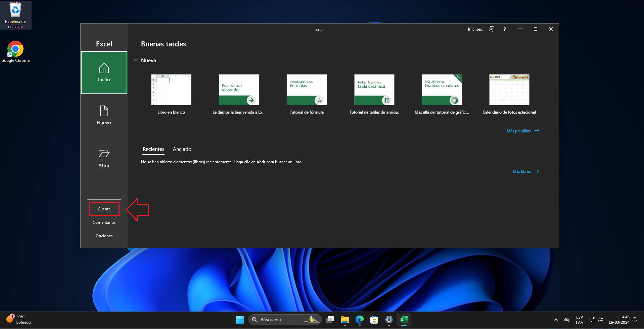Select Excel icon on taskbar
Image resolution: width=644 pixels, height=329 pixels.
[404, 320]
